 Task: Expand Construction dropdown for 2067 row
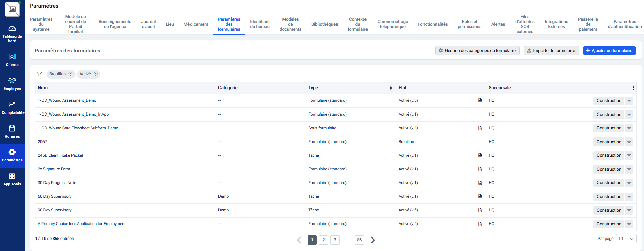pos(629,142)
